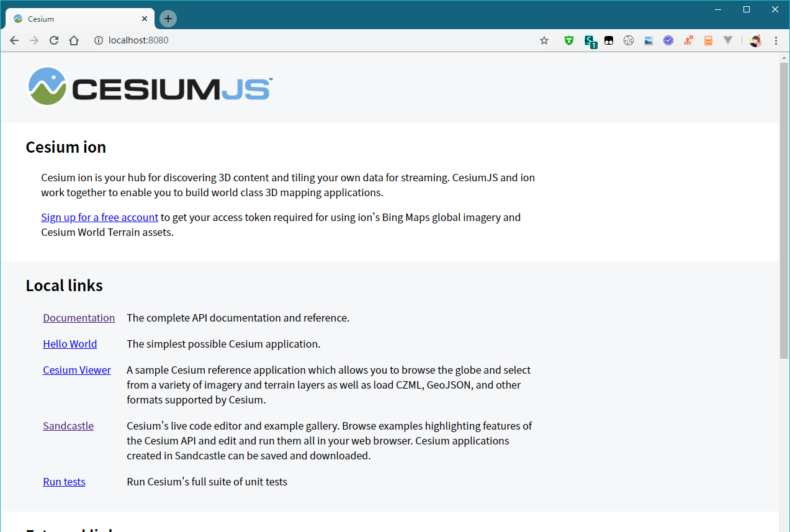Go to the browser home page
The height and width of the screenshot is (532, 790).
(x=74, y=40)
